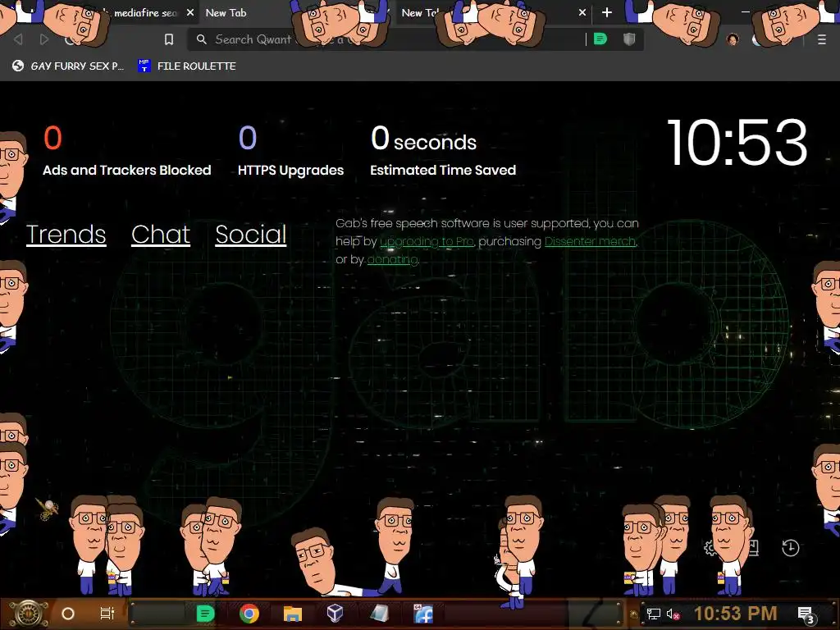Open the bookmarks icon at page bottom
Screen dimensions: 840x630
753,548
